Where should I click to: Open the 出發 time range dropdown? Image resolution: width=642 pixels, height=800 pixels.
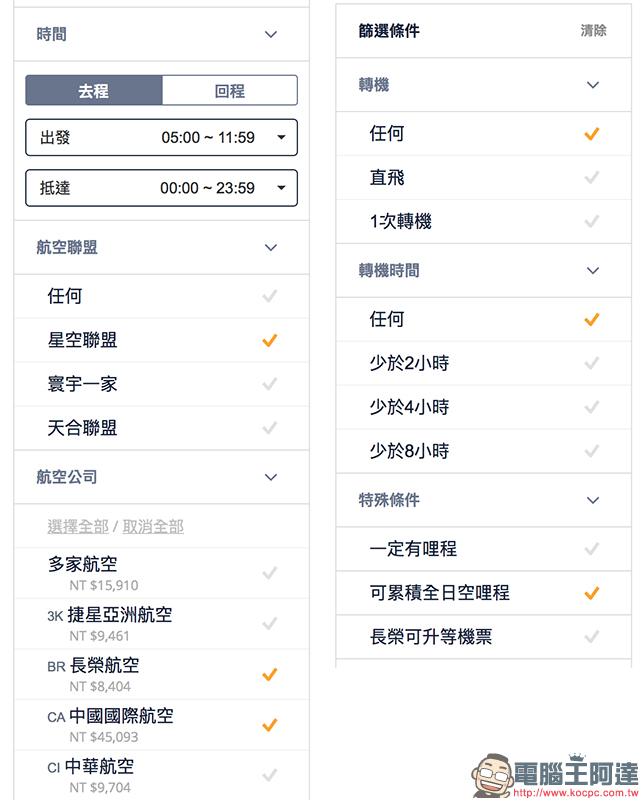pyautogui.click(x=161, y=137)
